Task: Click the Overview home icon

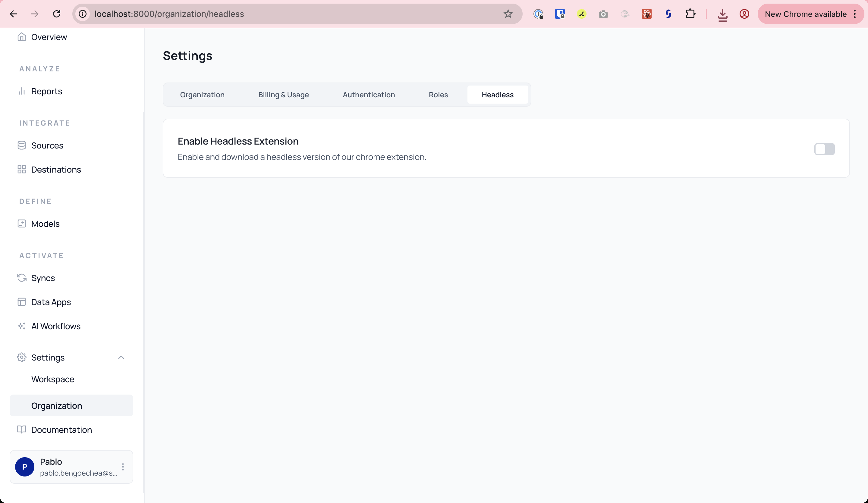Action: (22, 37)
